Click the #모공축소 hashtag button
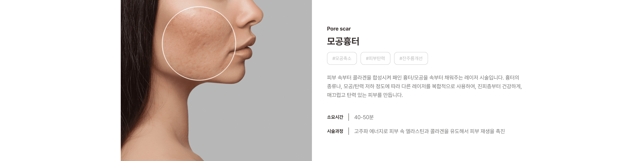Viewport: 644px width, 161px height. (x=342, y=58)
